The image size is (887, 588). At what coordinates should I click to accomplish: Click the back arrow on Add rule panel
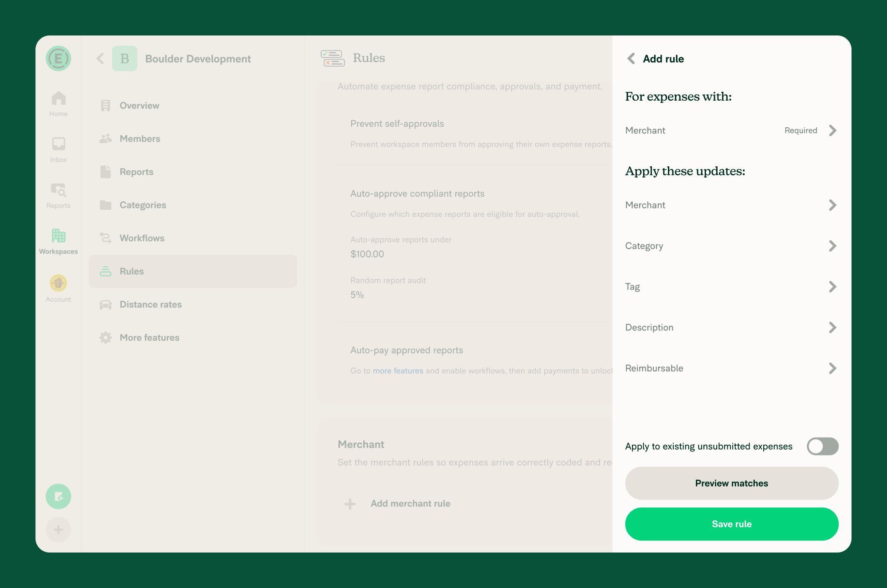point(630,59)
